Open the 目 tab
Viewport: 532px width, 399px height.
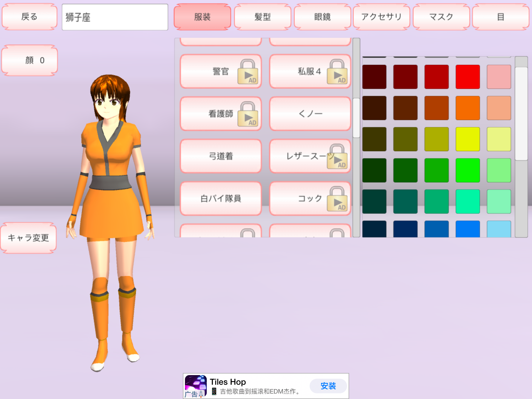pyautogui.click(x=501, y=17)
